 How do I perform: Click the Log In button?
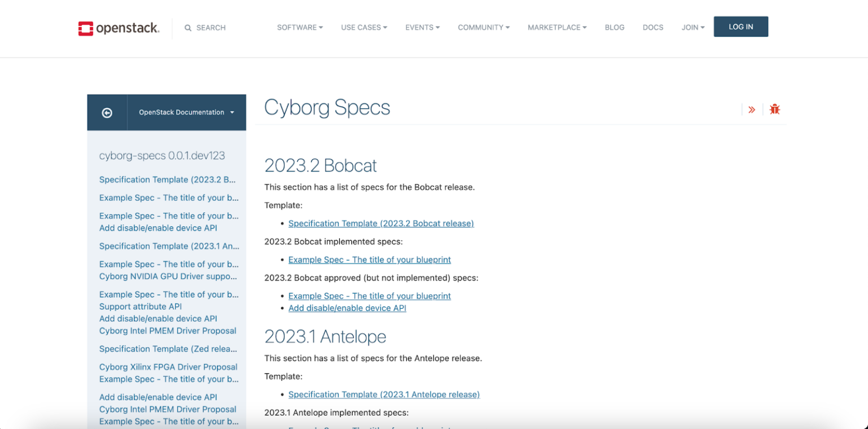point(741,27)
